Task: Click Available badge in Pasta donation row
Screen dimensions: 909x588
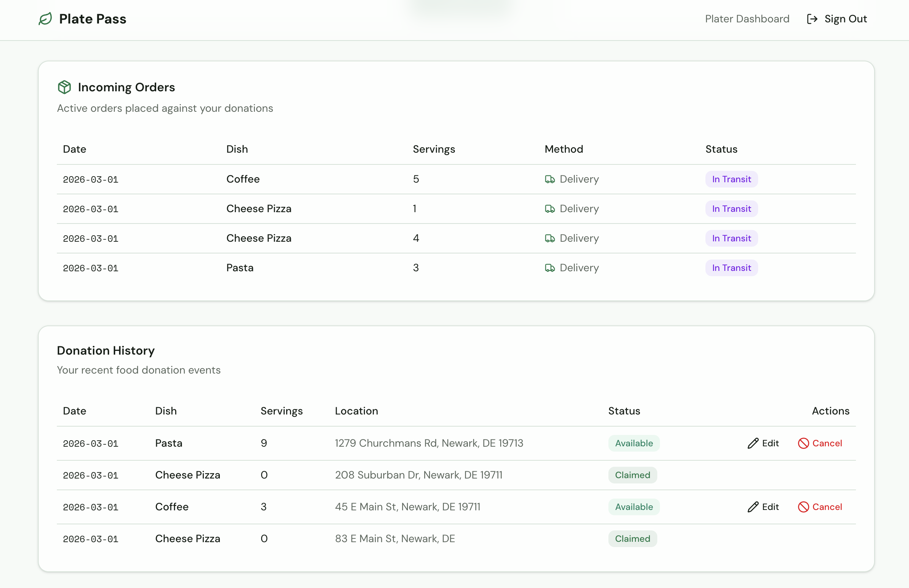Action: tap(634, 443)
